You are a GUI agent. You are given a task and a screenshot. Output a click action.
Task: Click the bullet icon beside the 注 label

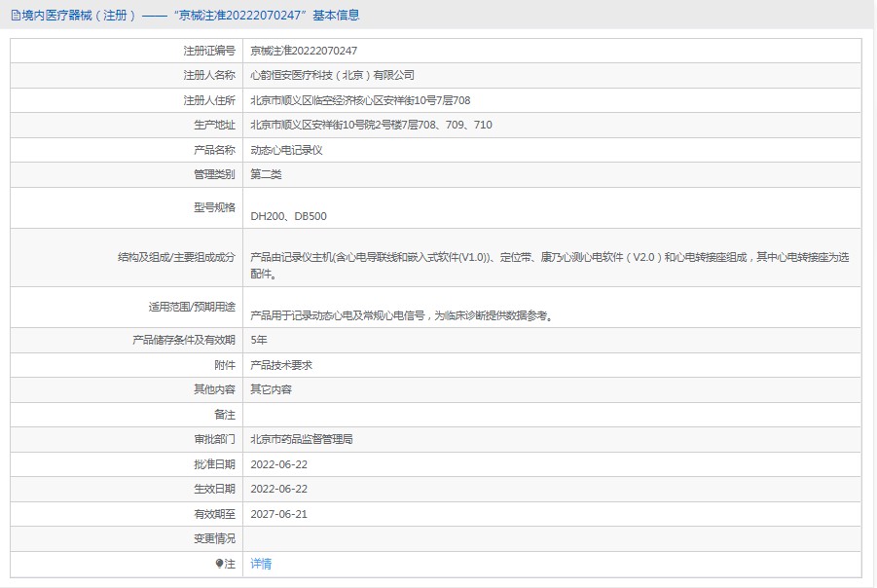pos(219,564)
